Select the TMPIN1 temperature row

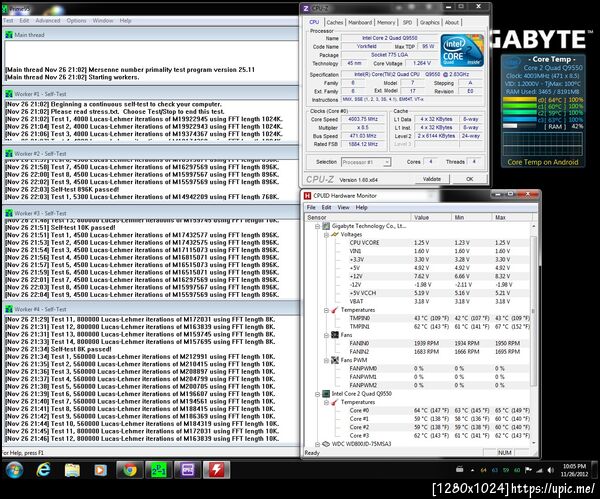[x=418, y=327]
